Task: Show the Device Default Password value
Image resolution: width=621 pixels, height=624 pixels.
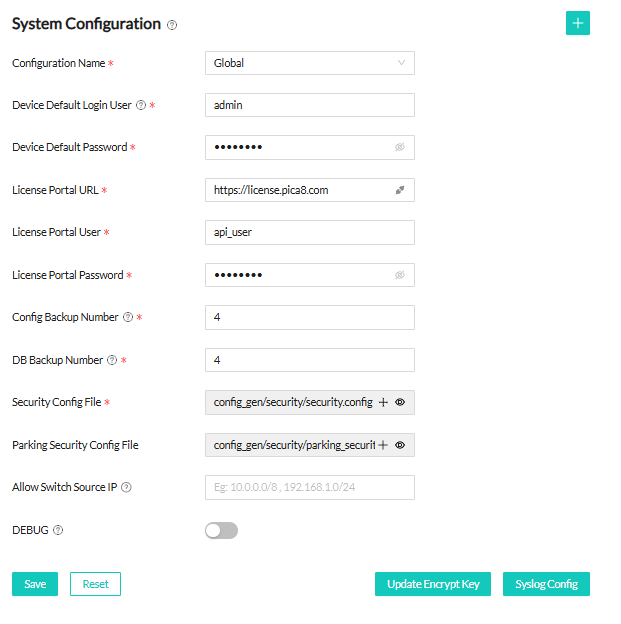Action: coord(400,147)
